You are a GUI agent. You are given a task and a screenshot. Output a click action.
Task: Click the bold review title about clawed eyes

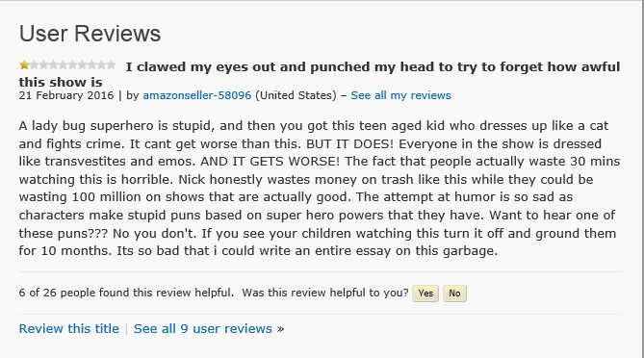tap(320, 74)
